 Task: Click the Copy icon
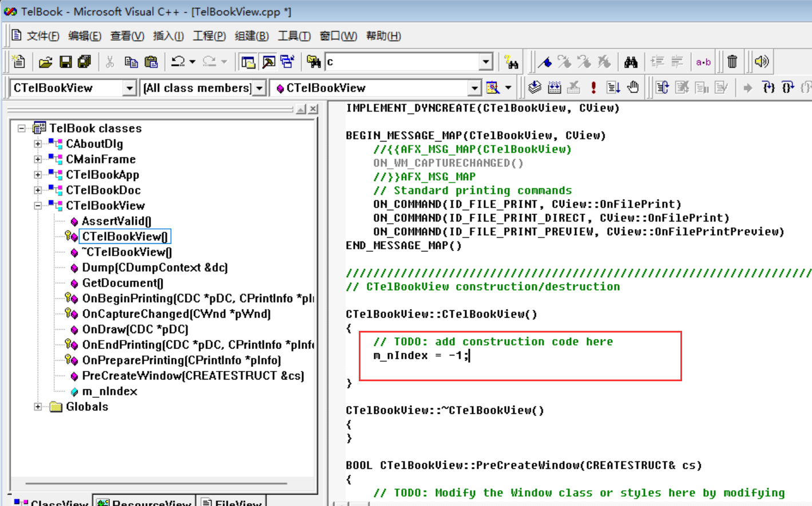point(131,62)
